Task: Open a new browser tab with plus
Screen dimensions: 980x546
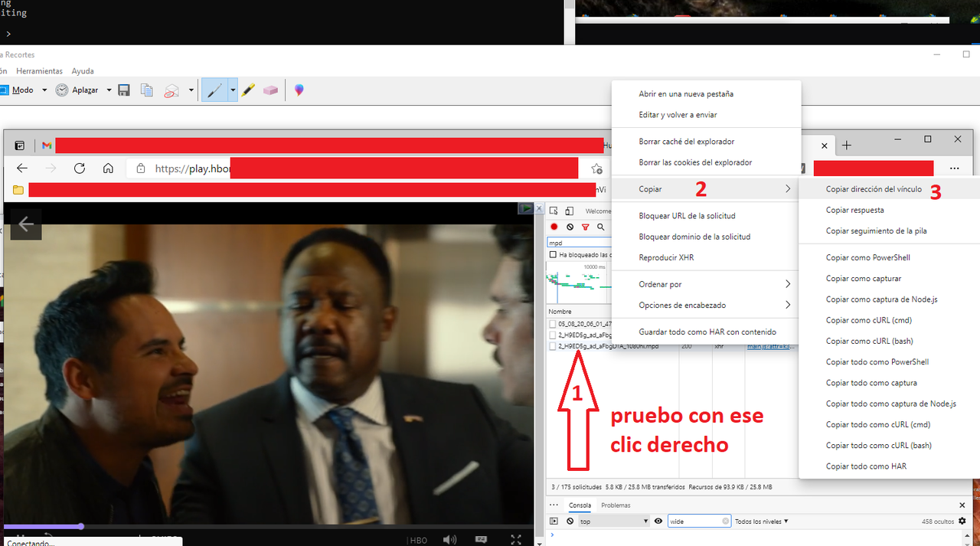Action: 846,145
